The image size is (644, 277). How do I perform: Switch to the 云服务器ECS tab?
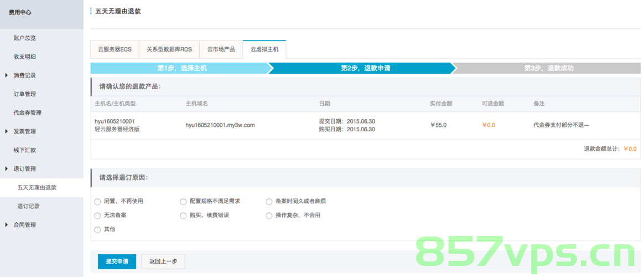coord(115,49)
